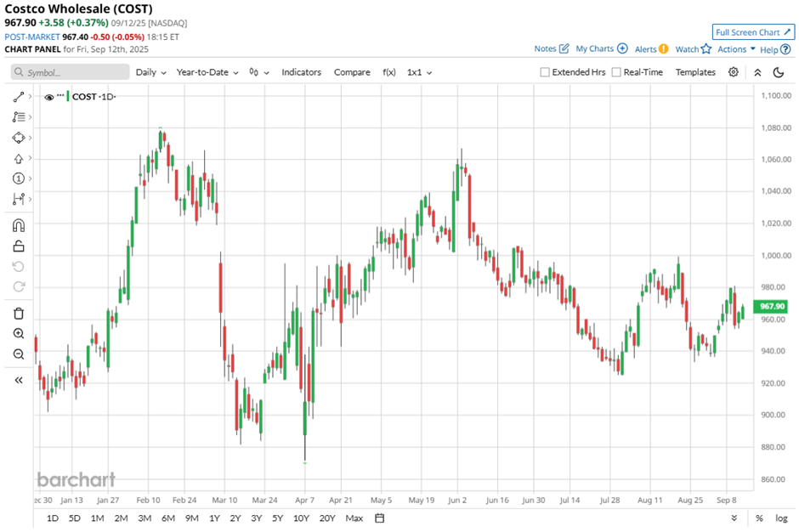Collapse the left drawing toolbar
Screen dimensions: 799x532
click(x=19, y=380)
